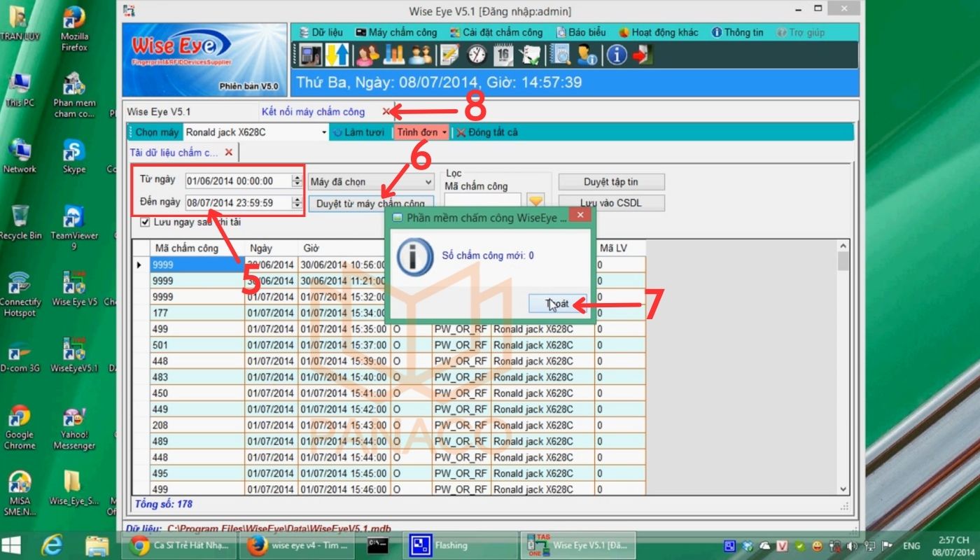The width and height of the screenshot is (980, 560).
Task: Open the Recycle Bin desktop icon
Action: tap(20, 223)
